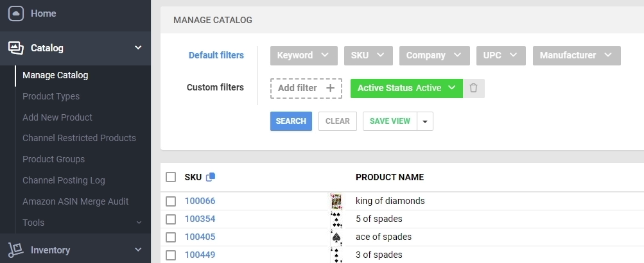Viewport: 644px width, 263px height.
Task: Open Product Types in the sidebar
Action: (51, 96)
